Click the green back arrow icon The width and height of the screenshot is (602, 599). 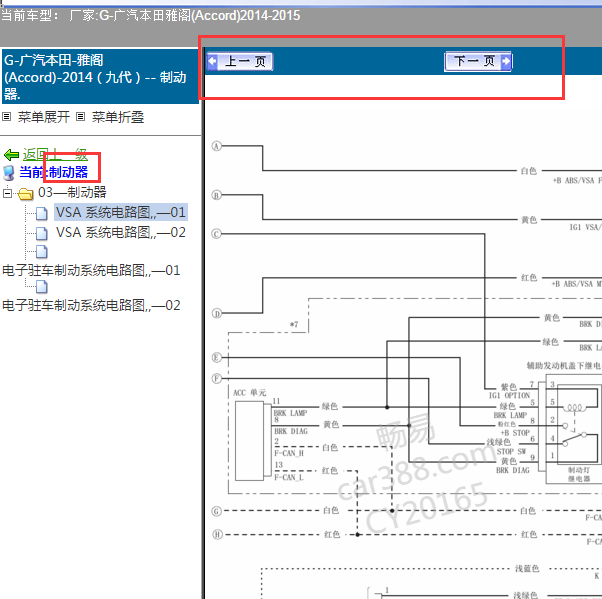(11, 155)
